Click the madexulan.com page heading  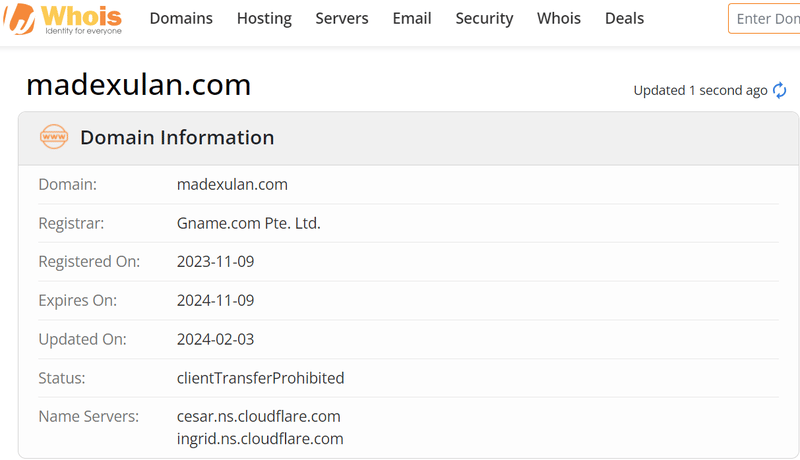click(139, 85)
